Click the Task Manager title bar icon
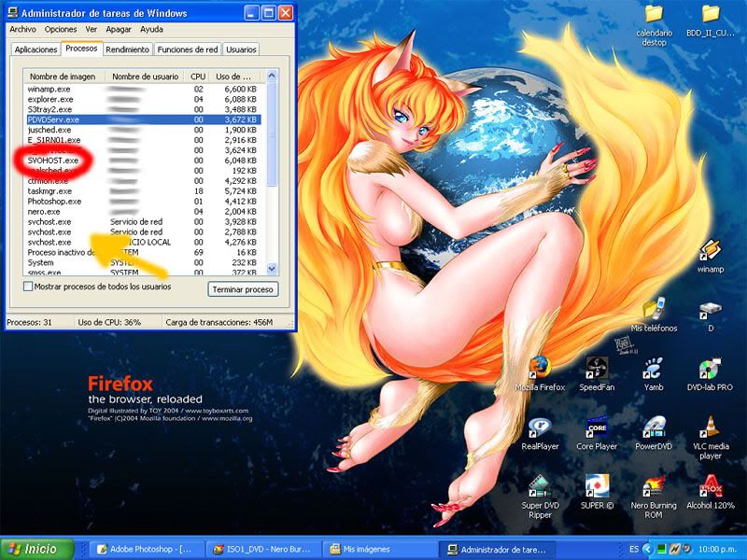Image resolution: width=747 pixels, height=560 pixels. pos(13,13)
